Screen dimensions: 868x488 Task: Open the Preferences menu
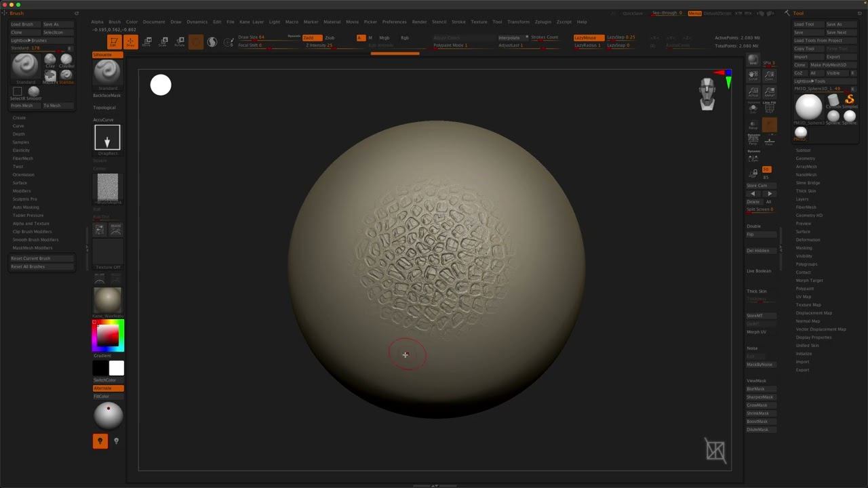coord(394,22)
